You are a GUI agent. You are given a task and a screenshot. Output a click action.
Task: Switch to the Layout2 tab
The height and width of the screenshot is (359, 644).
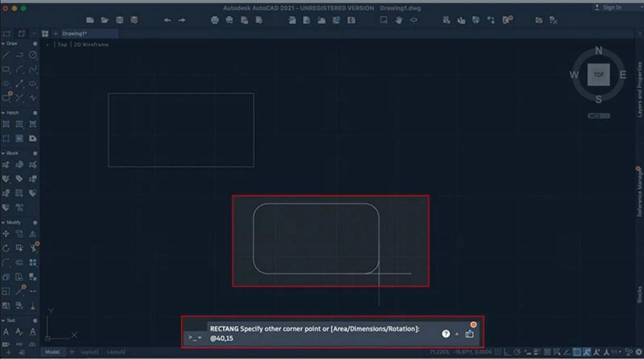(116, 352)
